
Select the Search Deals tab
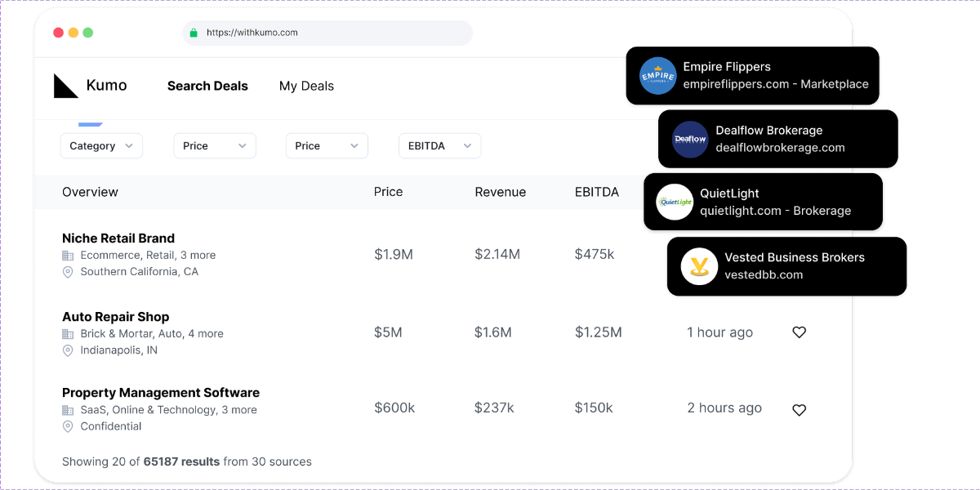207,86
